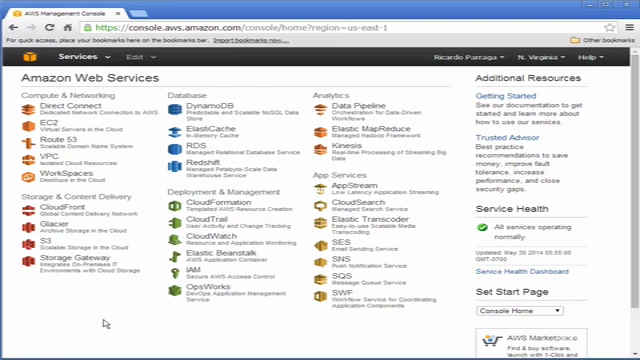This screenshot has width=640, height=360.
Task: Open the Other bookmarks folder
Action: point(602,40)
